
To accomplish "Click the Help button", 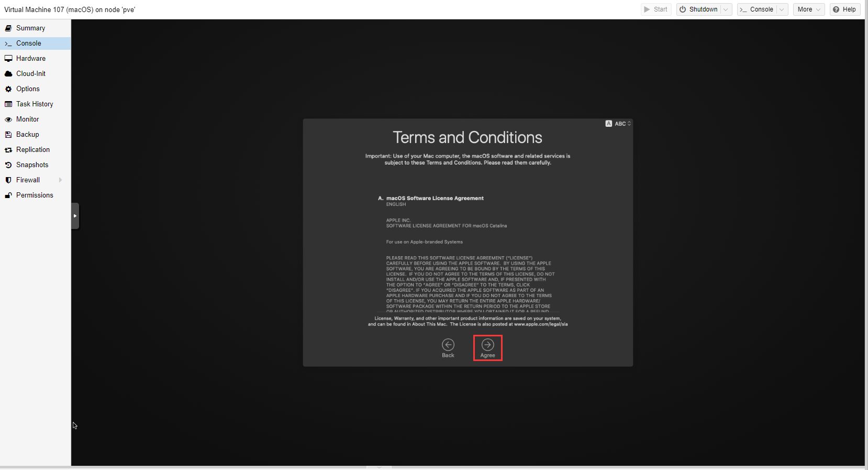I will tap(844, 9).
